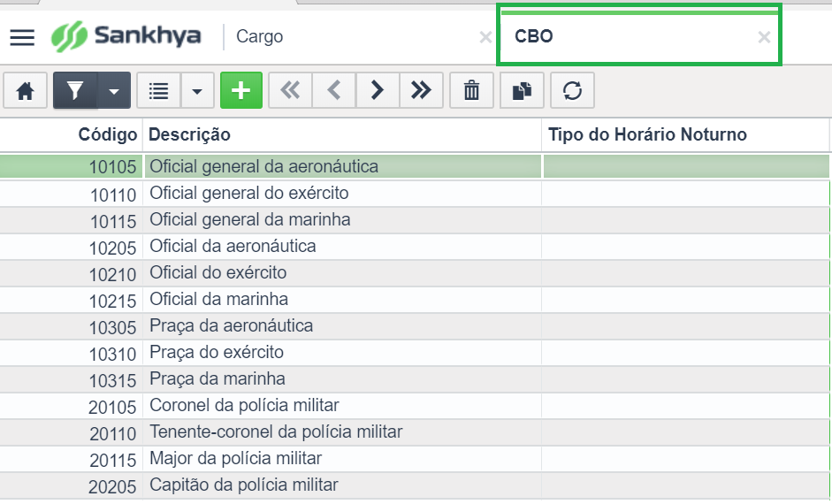Expand the filter options dropdown arrow

click(113, 91)
